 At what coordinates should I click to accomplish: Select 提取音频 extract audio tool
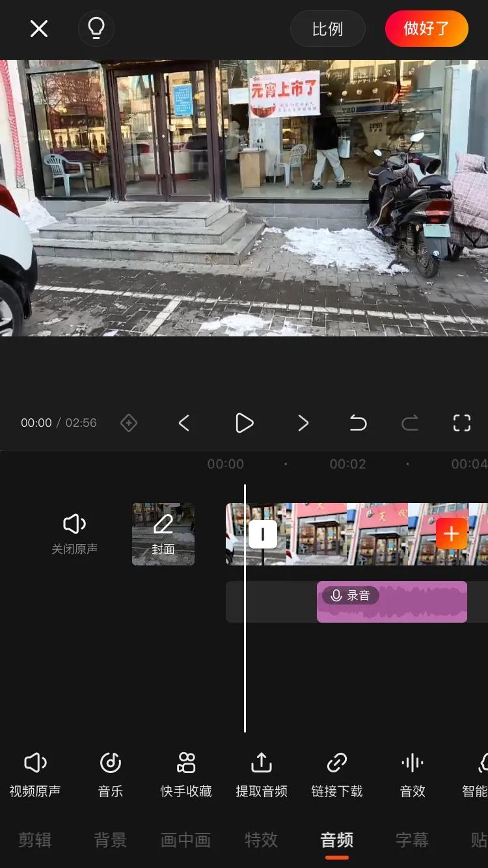point(262,774)
